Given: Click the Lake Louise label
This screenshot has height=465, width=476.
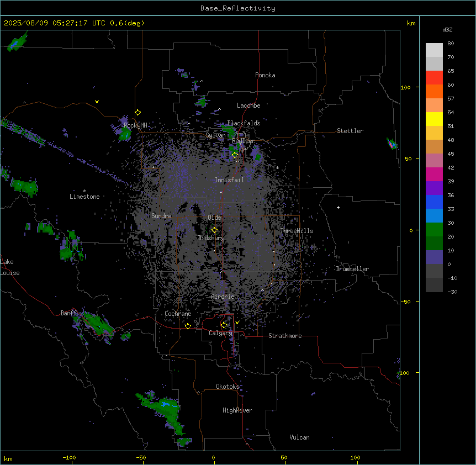Looking at the screenshot, I should (10, 267).
